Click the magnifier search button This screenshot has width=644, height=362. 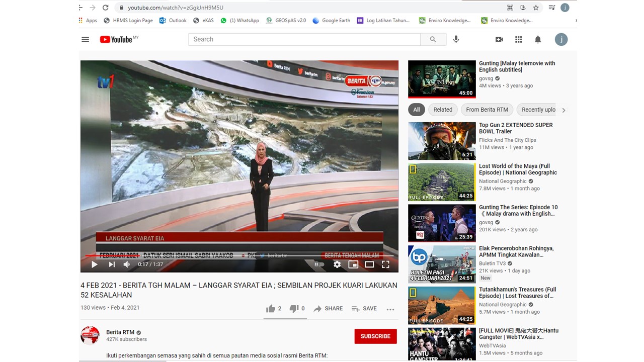click(433, 39)
